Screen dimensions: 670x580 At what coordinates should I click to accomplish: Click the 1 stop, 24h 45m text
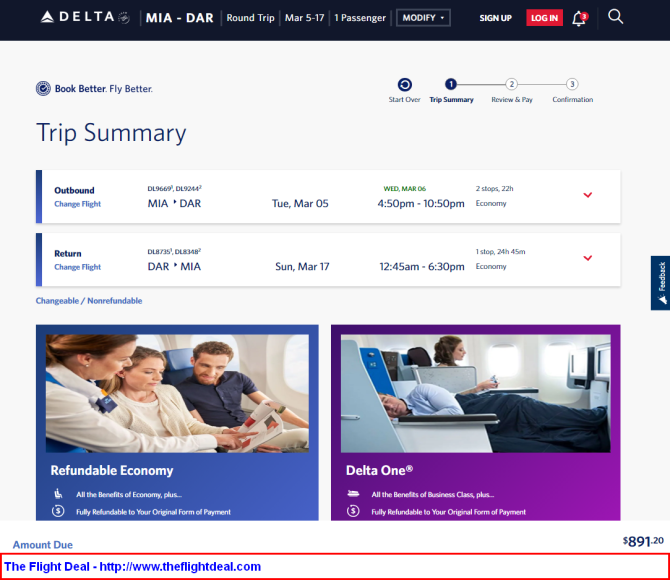[500, 251]
